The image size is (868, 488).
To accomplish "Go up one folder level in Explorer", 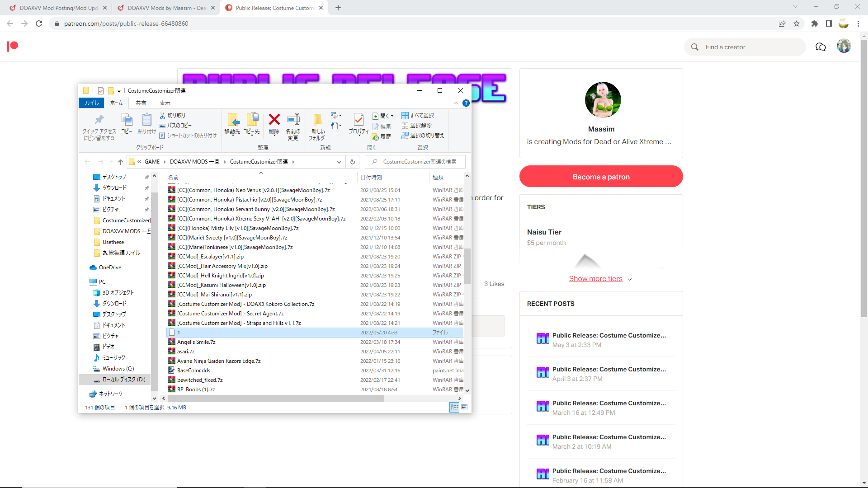I will click(x=120, y=162).
